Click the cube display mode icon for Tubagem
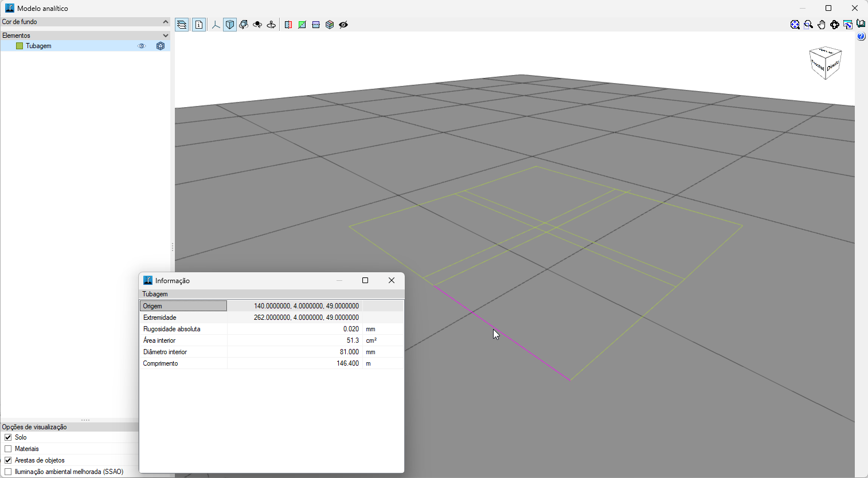868x478 pixels. (x=161, y=46)
